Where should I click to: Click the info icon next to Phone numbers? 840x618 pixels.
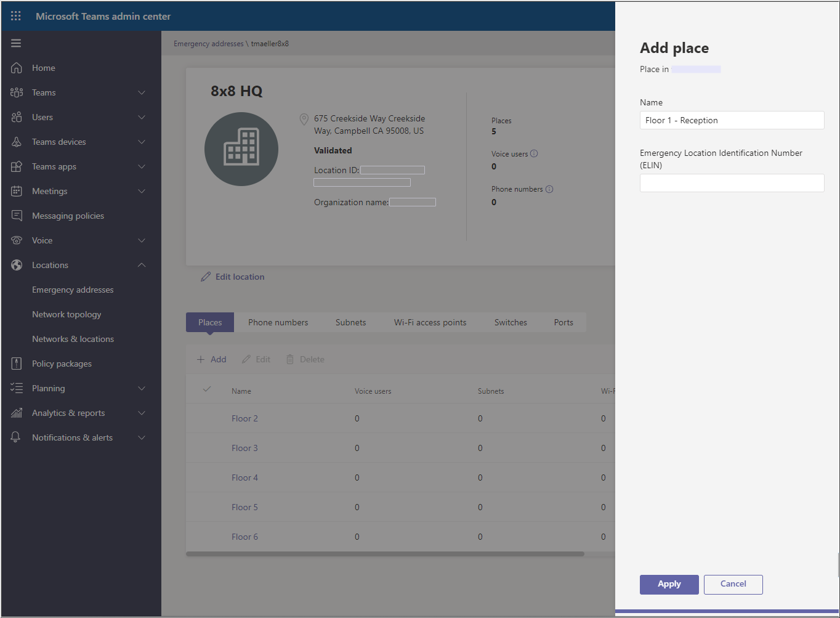point(549,189)
